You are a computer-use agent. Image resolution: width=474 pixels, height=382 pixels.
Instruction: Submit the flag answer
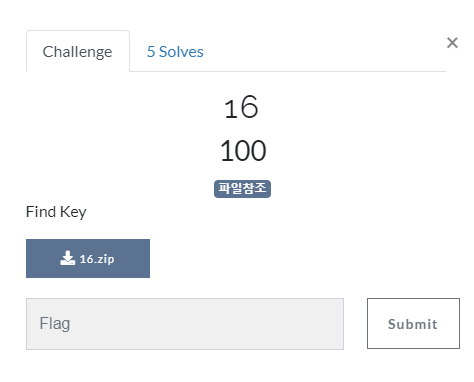(413, 324)
